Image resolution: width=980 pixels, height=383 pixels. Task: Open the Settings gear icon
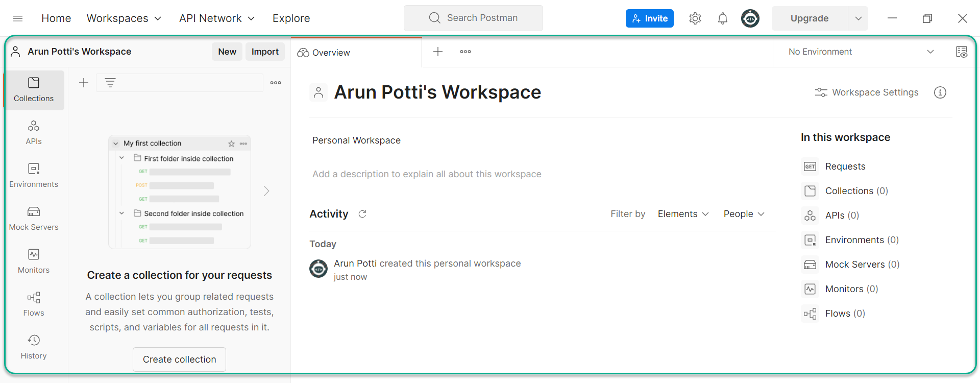(x=695, y=18)
